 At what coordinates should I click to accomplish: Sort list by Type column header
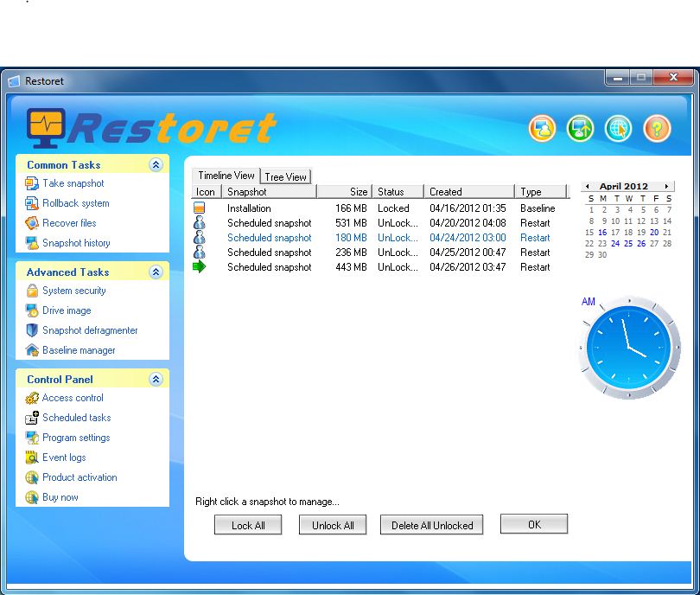tap(541, 192)
